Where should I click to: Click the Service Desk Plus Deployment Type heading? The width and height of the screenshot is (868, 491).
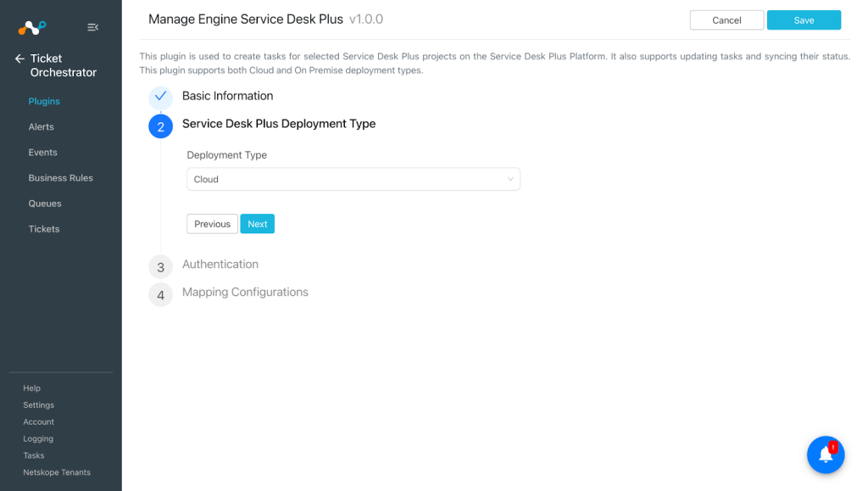tap(279, 124)
